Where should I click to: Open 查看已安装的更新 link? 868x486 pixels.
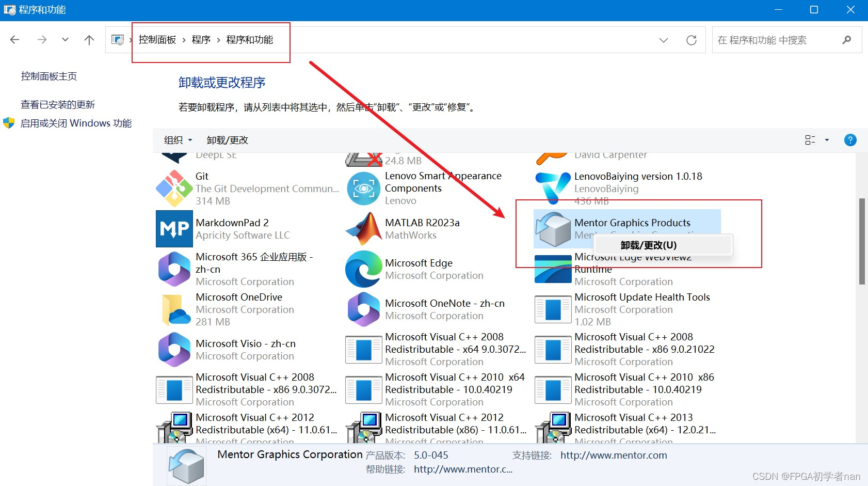coord(58,105)
